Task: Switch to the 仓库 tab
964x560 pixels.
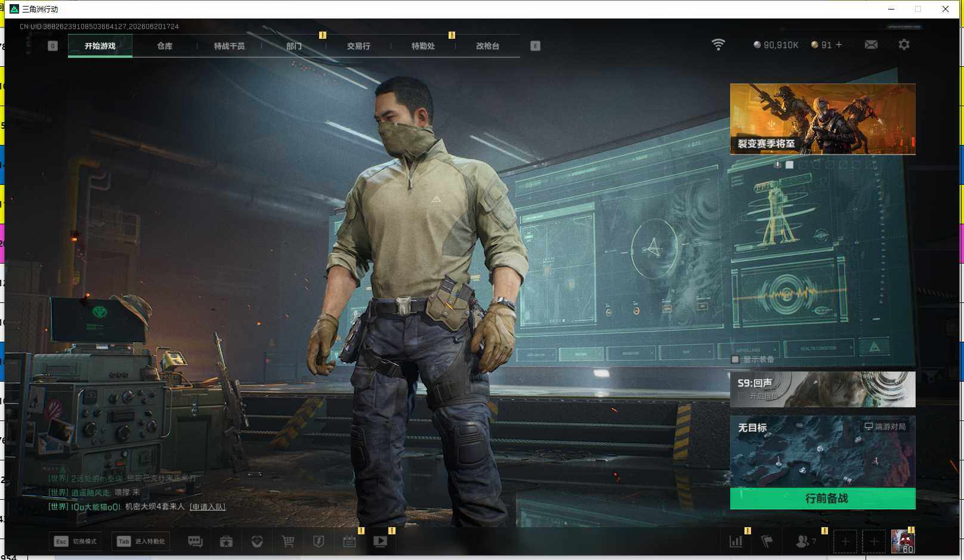Action: [x=165, y=46]
